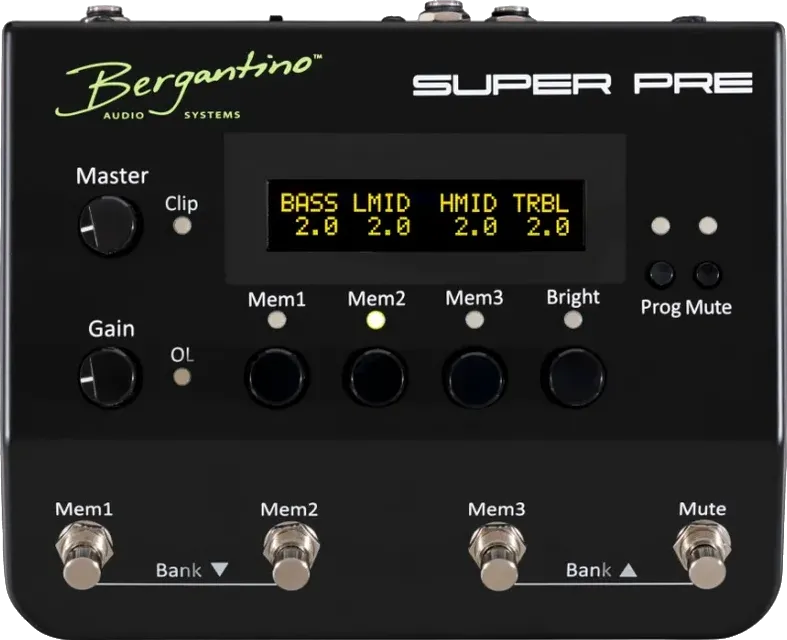787x640 pixels.
Task: Click the Mem3 LED above the round button
Action: pos(474,320)
